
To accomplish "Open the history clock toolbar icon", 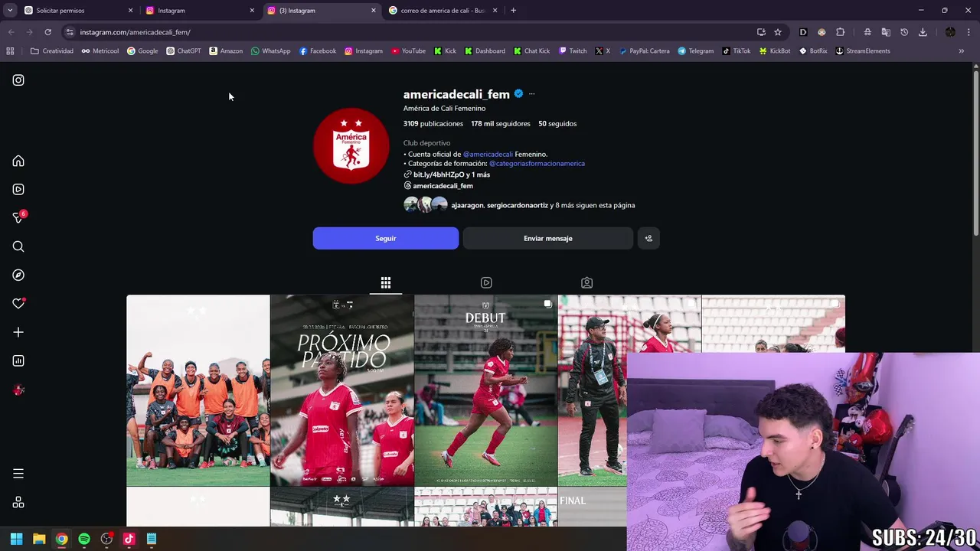I will pyautogui.click(x=904, y=32).
